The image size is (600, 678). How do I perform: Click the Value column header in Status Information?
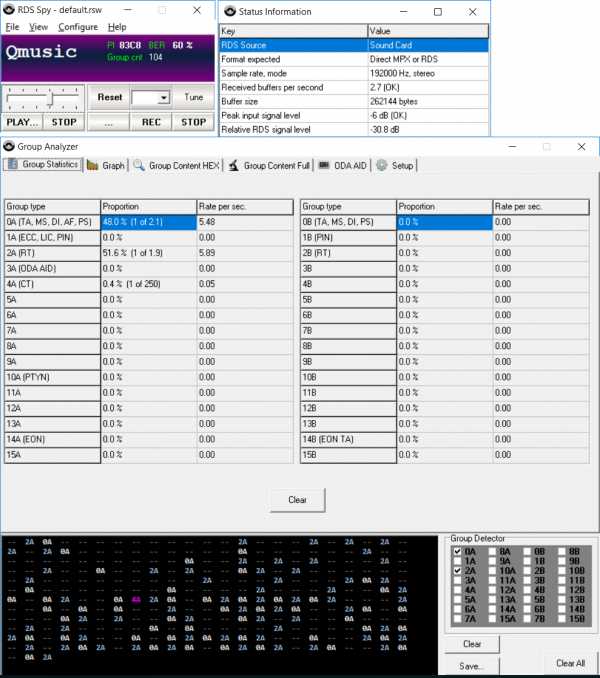click(x=428, y=31)
